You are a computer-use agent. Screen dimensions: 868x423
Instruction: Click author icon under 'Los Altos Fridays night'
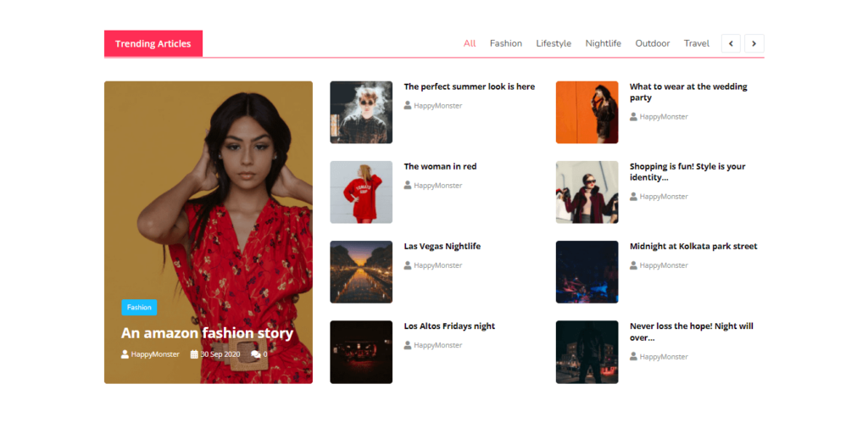408,345
